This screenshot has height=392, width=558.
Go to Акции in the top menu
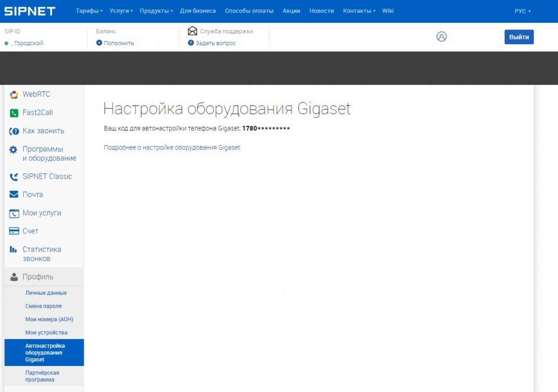[x=292, y=11]
